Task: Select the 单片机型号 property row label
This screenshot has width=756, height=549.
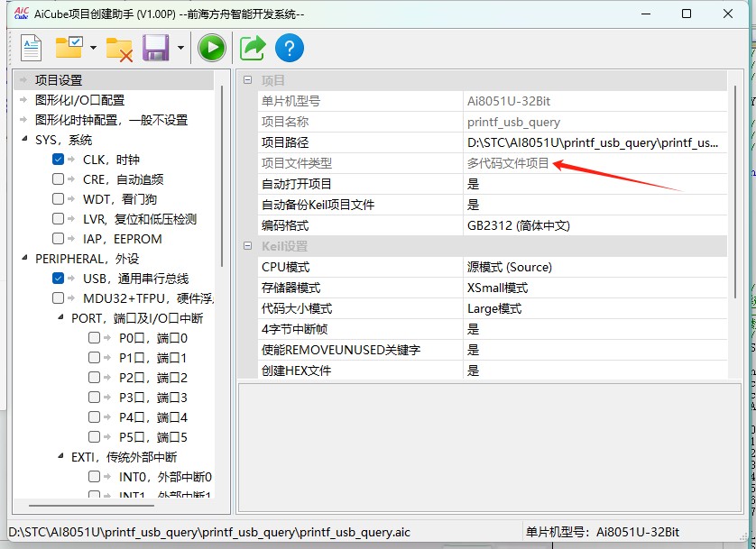Action: 290,101
